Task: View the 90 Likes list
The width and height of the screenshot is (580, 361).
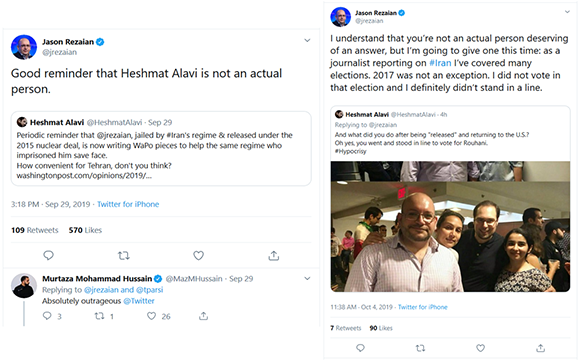Action: pos(381,328)
